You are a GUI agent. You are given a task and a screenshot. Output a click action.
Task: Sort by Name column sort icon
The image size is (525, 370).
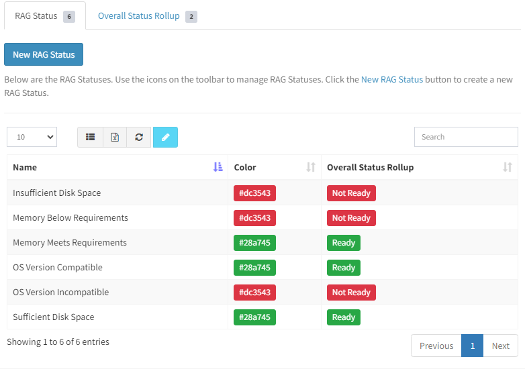(x=218, y=167)
